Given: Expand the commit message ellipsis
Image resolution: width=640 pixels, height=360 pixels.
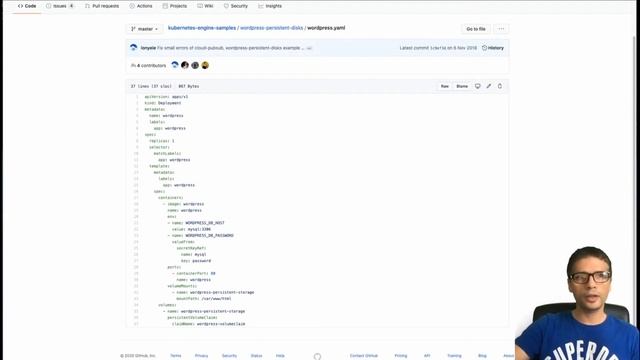Looking at the screenshot, I should pyautogui.click(x=309, y=48).
